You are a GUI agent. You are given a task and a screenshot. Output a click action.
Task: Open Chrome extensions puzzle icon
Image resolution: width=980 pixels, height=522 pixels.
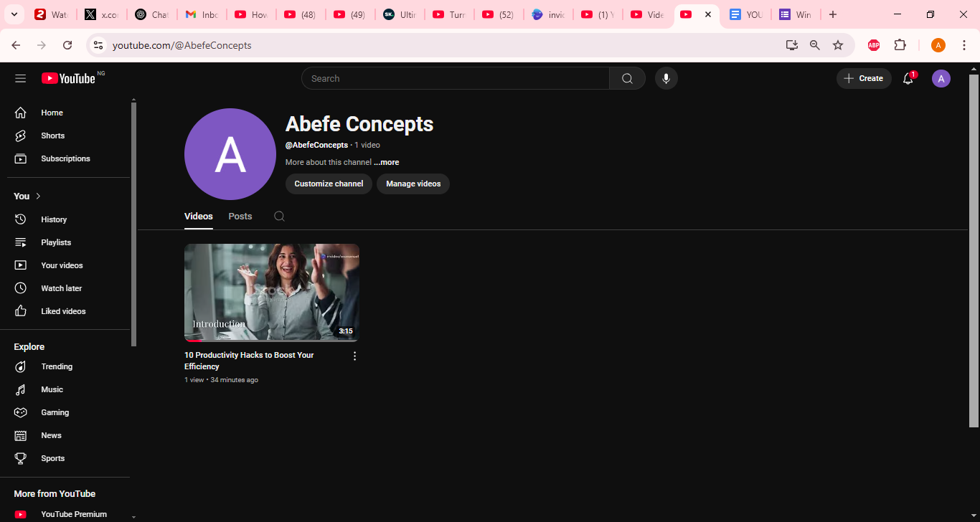point(900,45)
